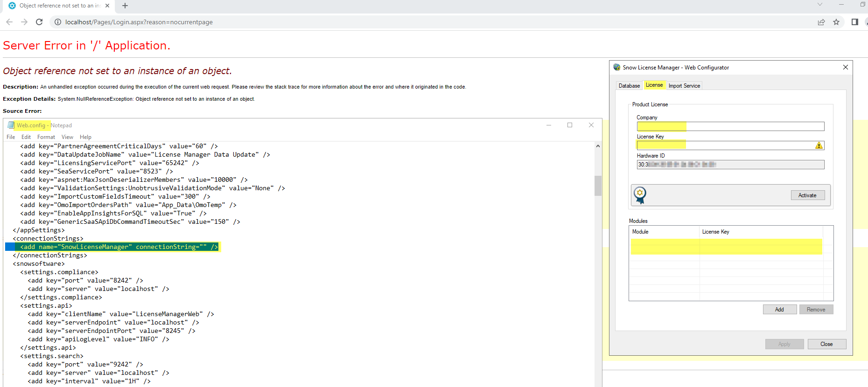Click the Notepad scrollbar up arrow

click(598, 146)
